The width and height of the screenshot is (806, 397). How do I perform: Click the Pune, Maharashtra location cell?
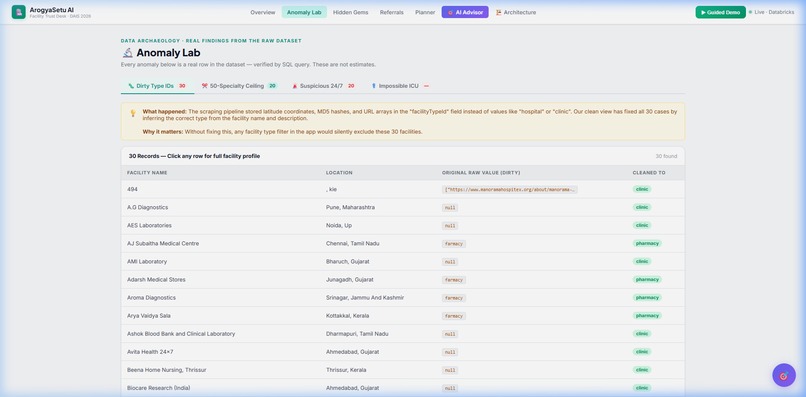[x=350, y=207]
